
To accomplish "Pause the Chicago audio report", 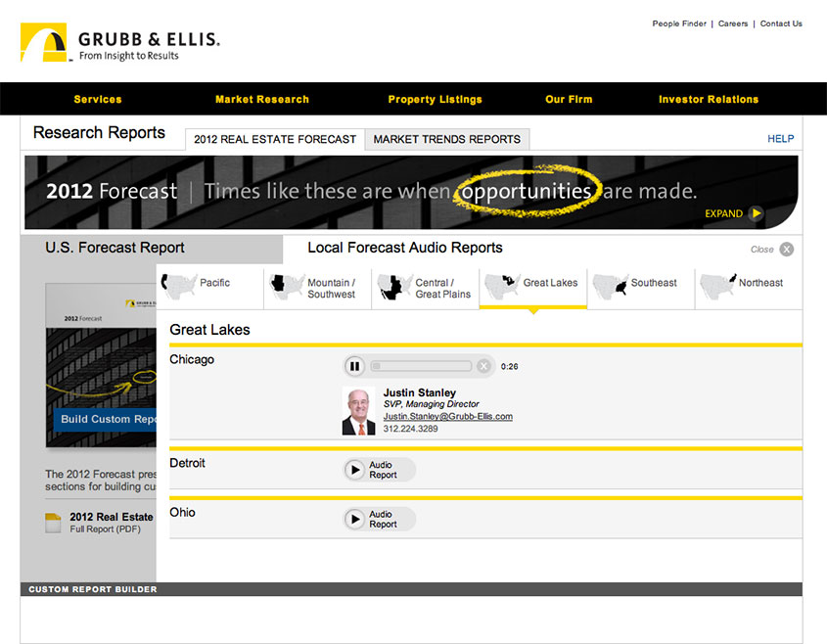I will pos(354,366).
